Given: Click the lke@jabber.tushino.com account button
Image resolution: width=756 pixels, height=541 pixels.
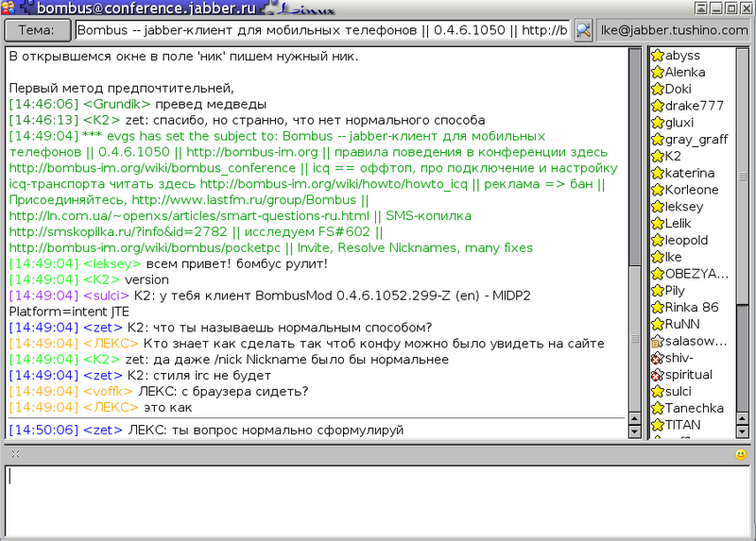Looking at the screenshot, I should 674,29.
